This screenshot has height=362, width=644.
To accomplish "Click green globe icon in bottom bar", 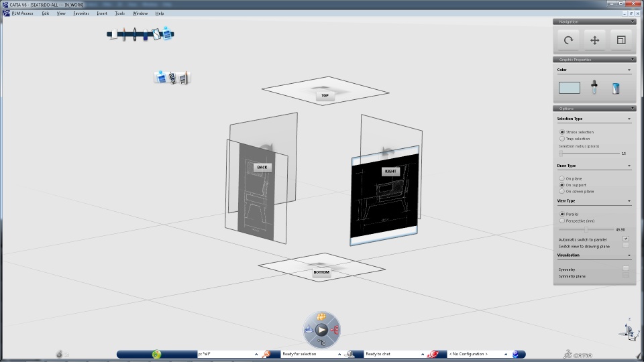I will 156,354.
